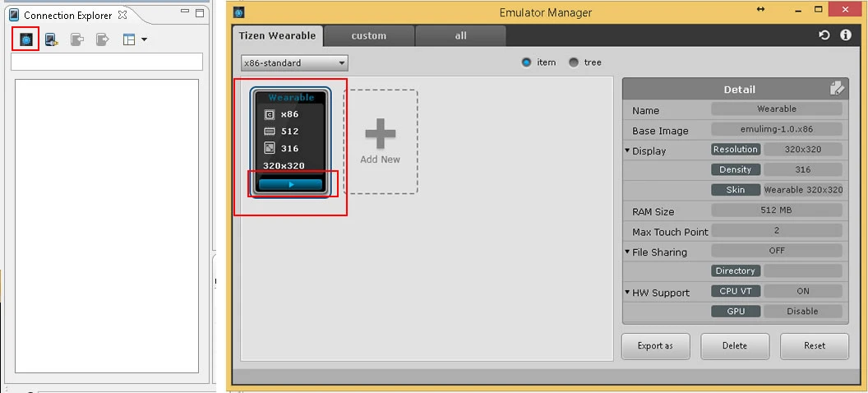Maximize the Emulator Manager window
Screen dimensions: 868x393
819,9
